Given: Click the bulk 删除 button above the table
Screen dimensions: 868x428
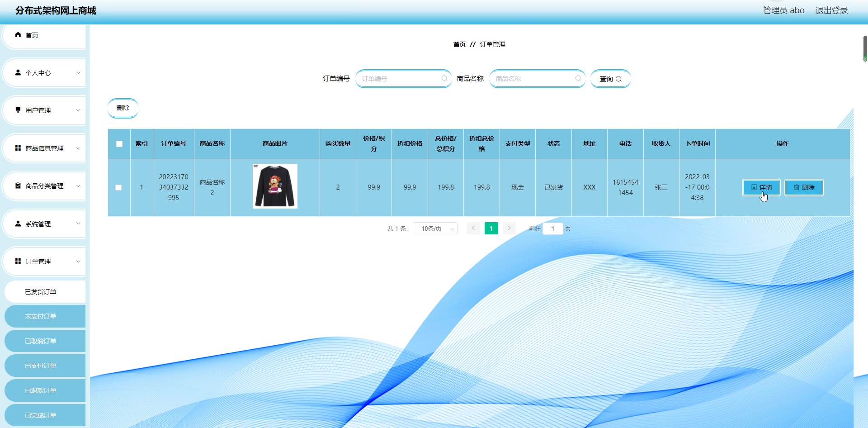Looking at the screenshot, I should coord(123,108).
